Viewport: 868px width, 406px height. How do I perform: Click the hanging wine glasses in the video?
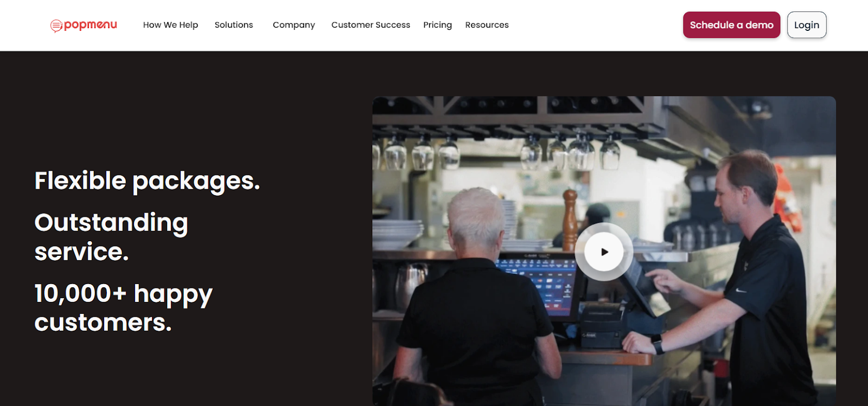click(499, 151)
